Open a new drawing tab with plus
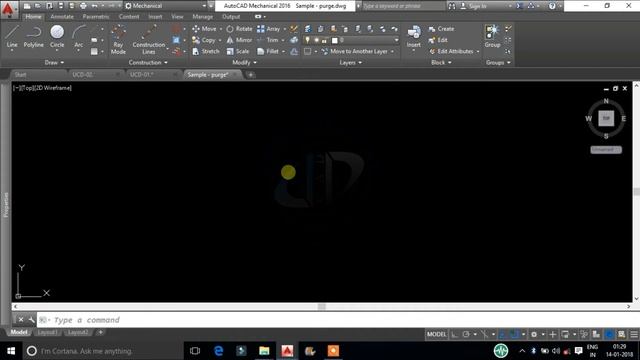The height and width of the screenshot is (360, 640). coord(250,75)
